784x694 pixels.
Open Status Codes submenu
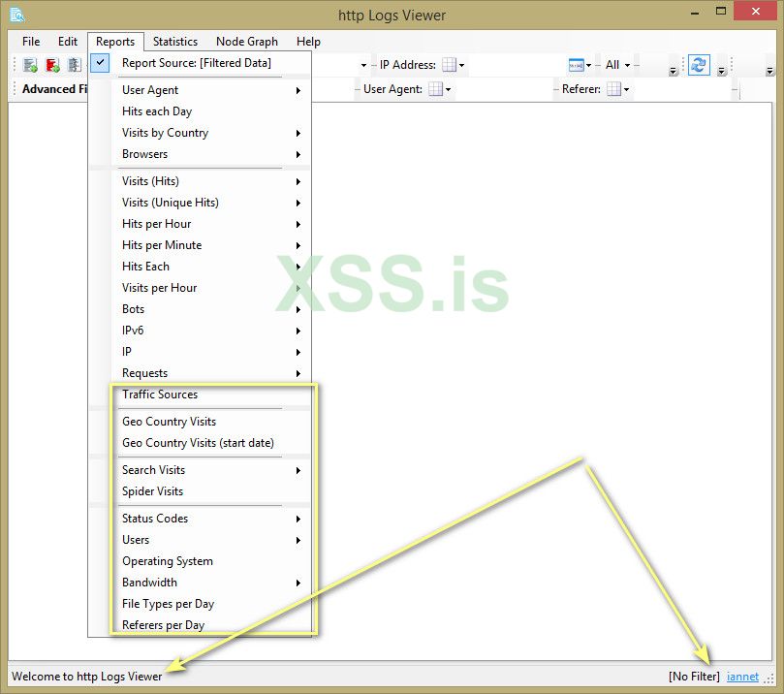click(200, 519)
